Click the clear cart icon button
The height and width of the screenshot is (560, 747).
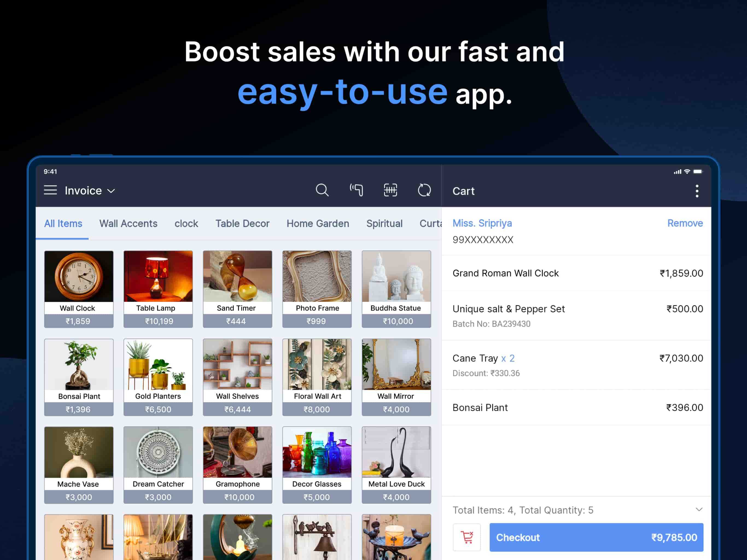pos(467,537)
